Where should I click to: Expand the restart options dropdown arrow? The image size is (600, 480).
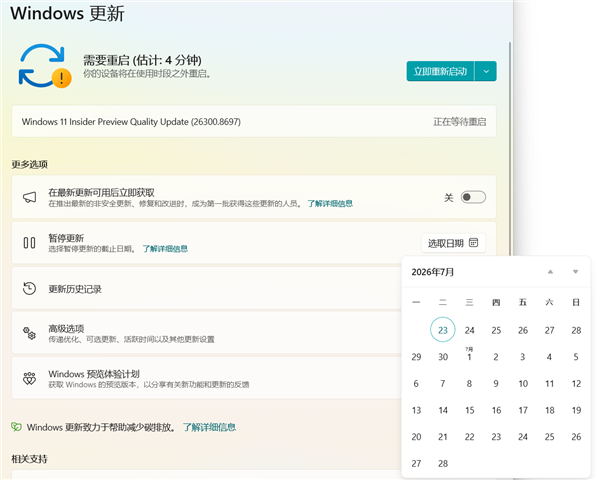486,71
